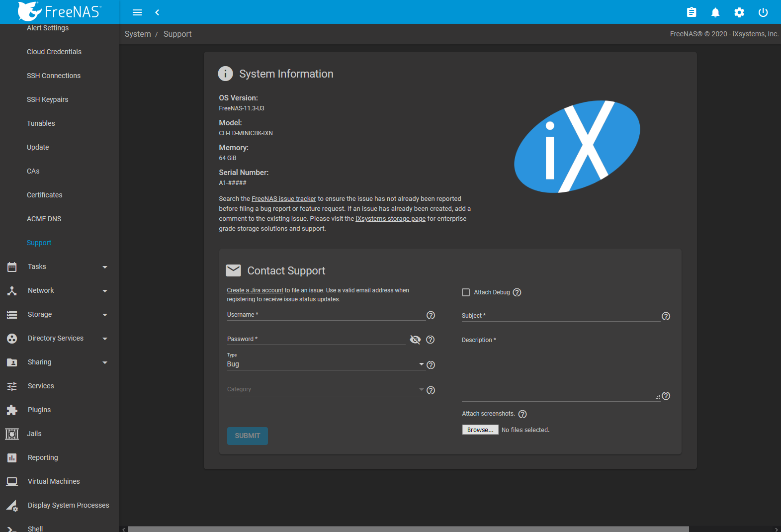Focus the Description text area

(561, 368)
